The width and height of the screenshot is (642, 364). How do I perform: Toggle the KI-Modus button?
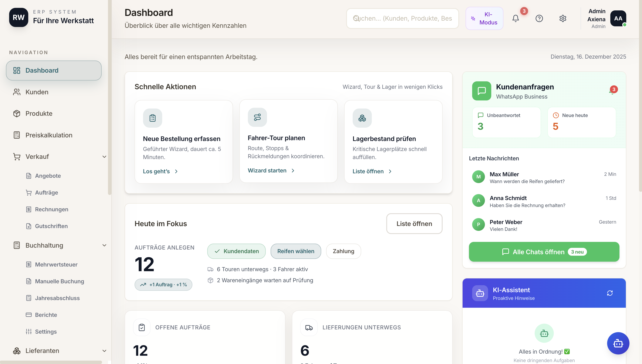click(x=484, y=18)
